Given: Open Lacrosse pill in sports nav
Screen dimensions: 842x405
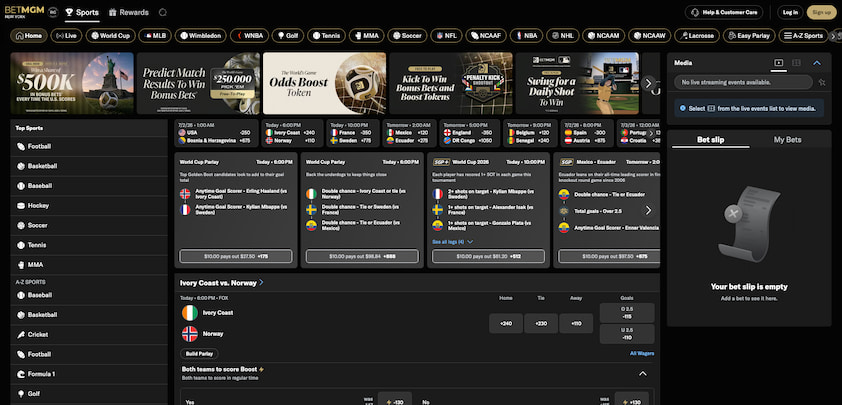Looking at the screenshot, I should click(696, 36).
